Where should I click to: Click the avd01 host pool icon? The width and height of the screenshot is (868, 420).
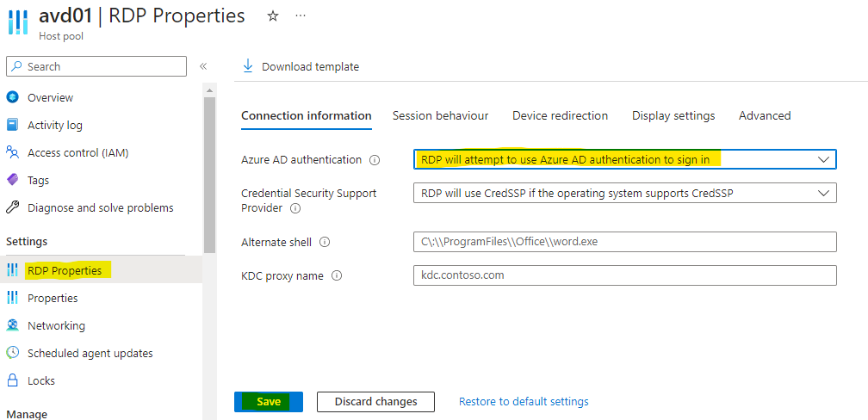[x=17, y=22]
